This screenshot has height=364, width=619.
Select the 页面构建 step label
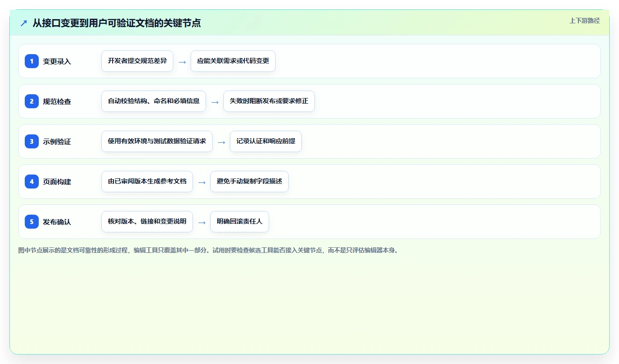pos(57,182)
